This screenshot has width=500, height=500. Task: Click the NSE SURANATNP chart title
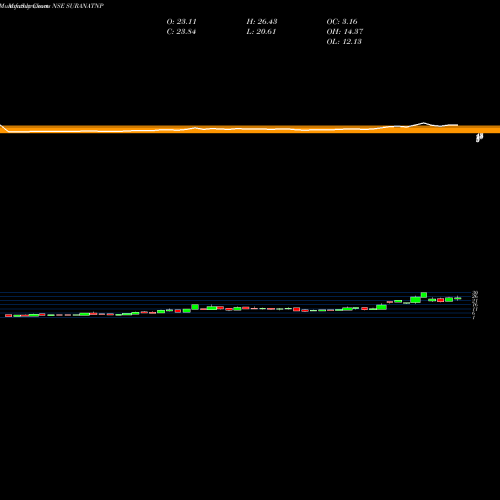pos(78,6)
